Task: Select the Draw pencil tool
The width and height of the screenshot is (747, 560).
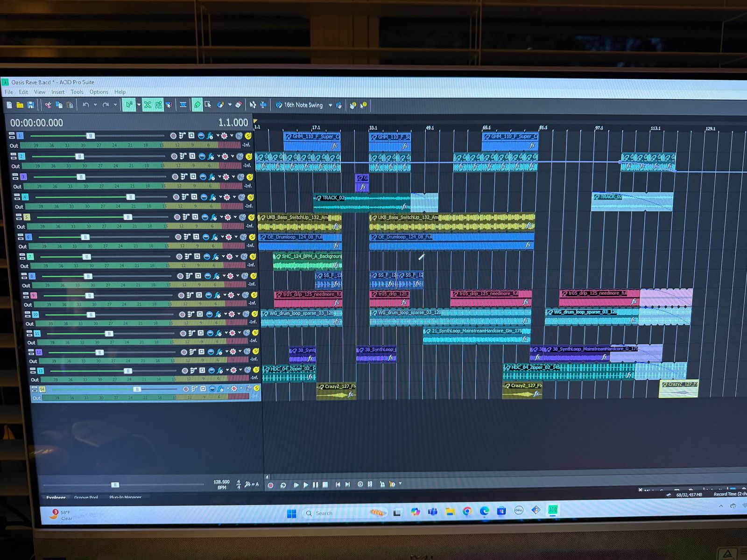Action: tap(197, 105)
